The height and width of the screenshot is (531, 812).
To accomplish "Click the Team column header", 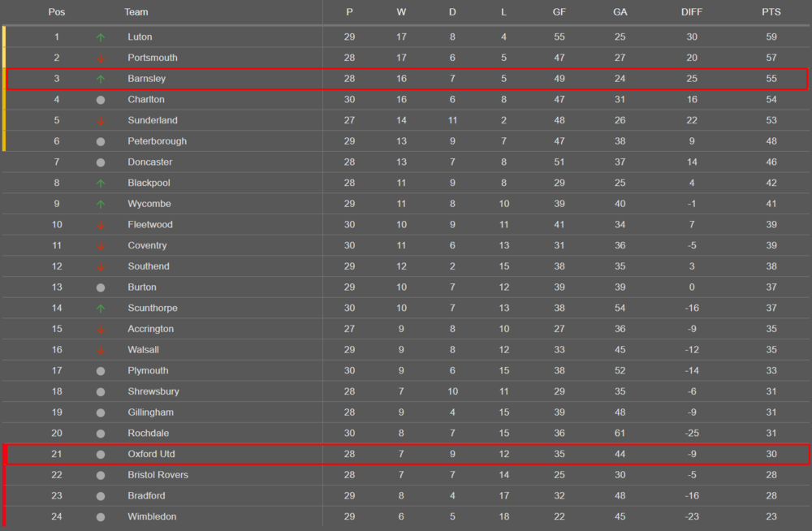I will click(136, 12).
